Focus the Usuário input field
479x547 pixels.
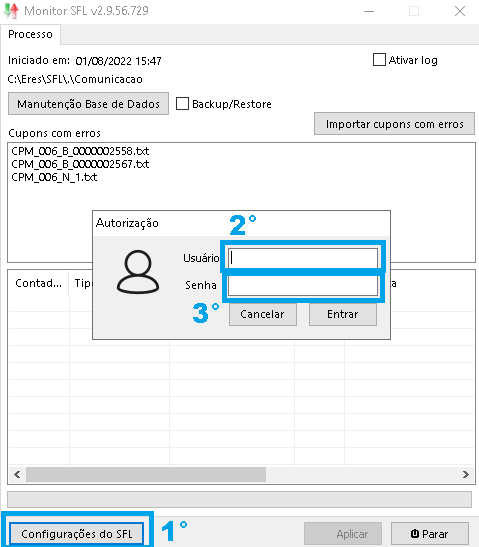pos(303,258)
